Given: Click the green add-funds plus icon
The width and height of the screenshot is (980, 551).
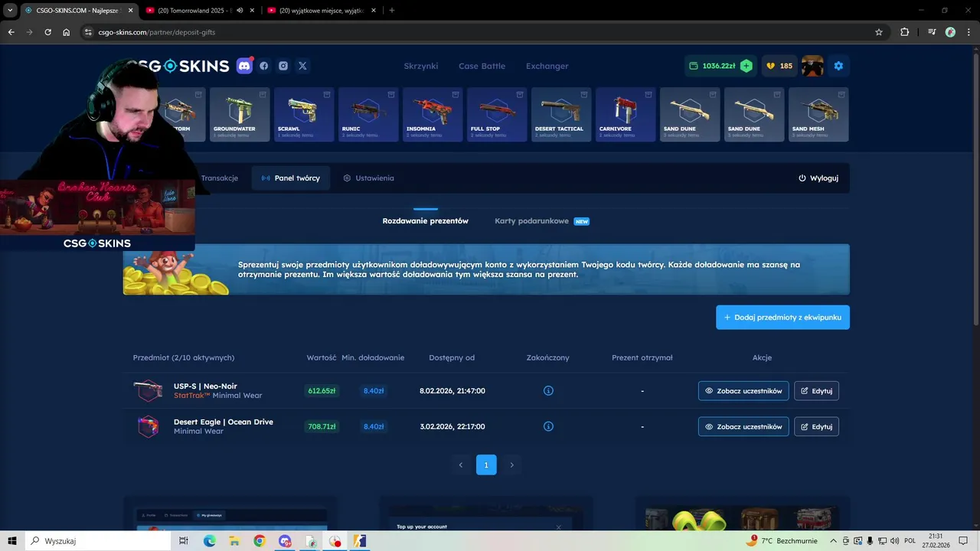Looking at the screenshot, I should [x=746, y=66].
